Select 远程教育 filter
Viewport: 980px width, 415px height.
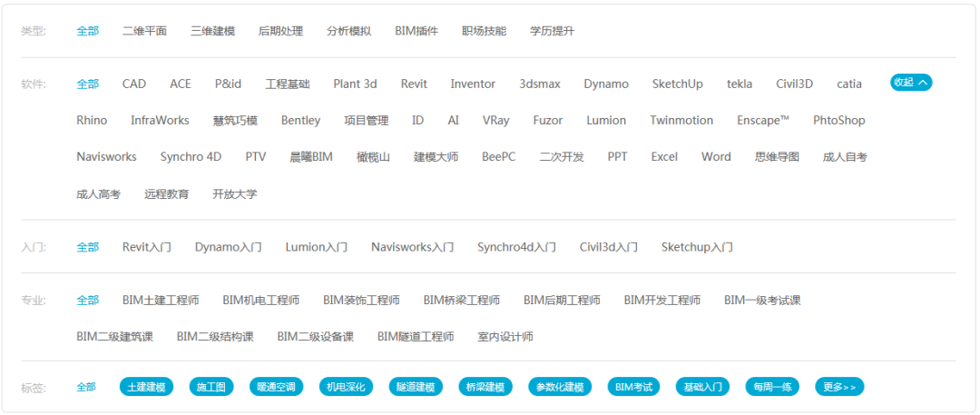pyautogui.click(x=167, y=194)
